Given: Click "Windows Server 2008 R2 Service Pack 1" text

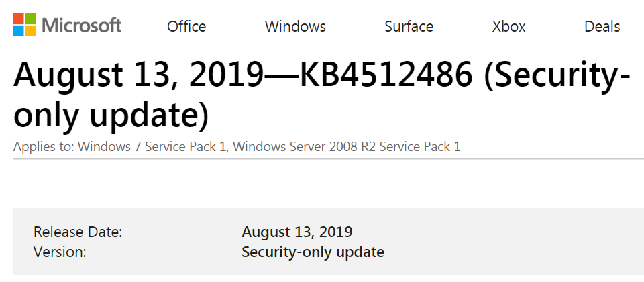Looking at the screenshot, I should (x=347, y=147).
